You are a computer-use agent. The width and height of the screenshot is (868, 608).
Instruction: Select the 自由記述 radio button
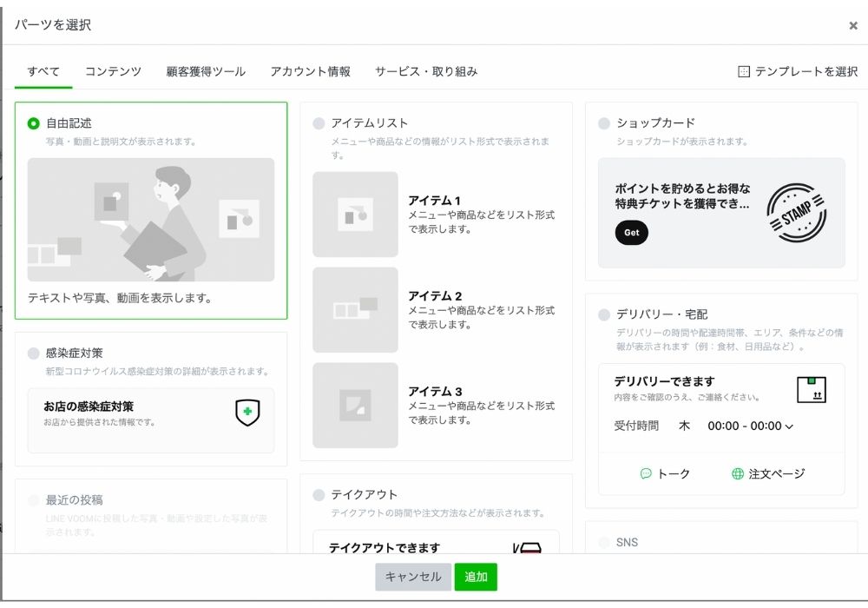point(34,123)
